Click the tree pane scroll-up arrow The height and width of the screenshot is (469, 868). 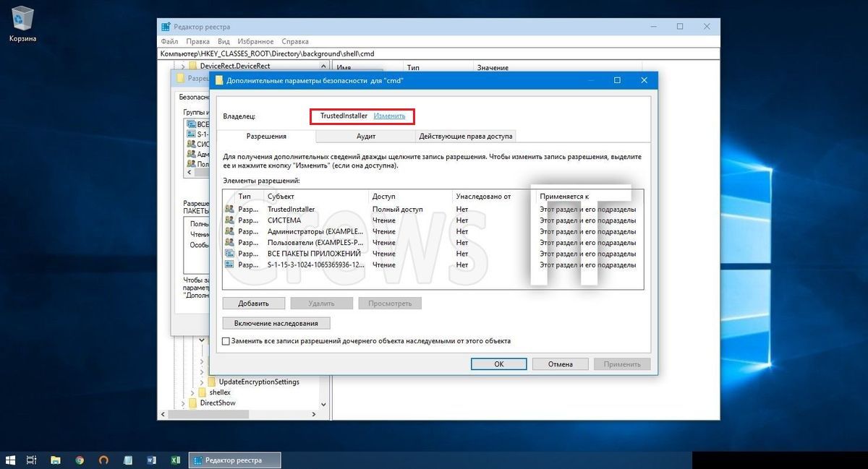(325, 66)
